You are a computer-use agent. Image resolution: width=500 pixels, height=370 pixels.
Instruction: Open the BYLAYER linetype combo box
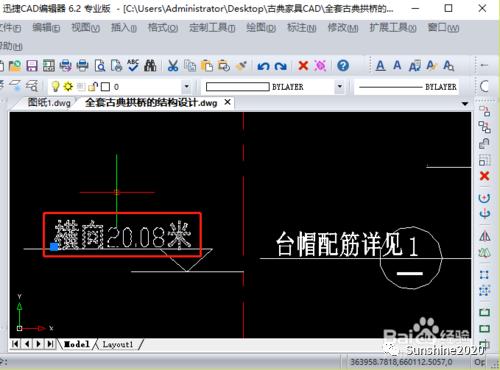click(406, 87)
